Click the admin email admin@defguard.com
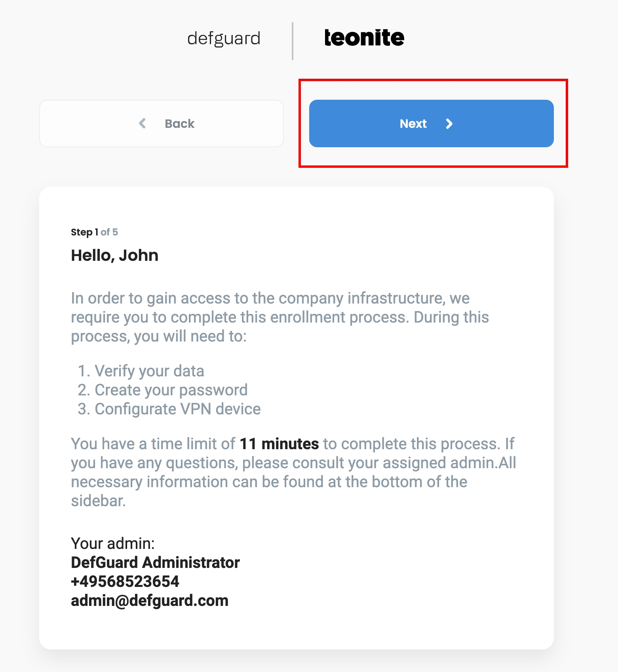 [150, 600]
